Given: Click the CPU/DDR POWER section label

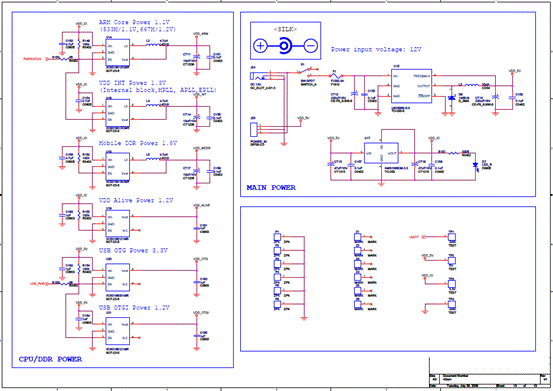Looking at the screenshot, I should (x=50, y=359).
